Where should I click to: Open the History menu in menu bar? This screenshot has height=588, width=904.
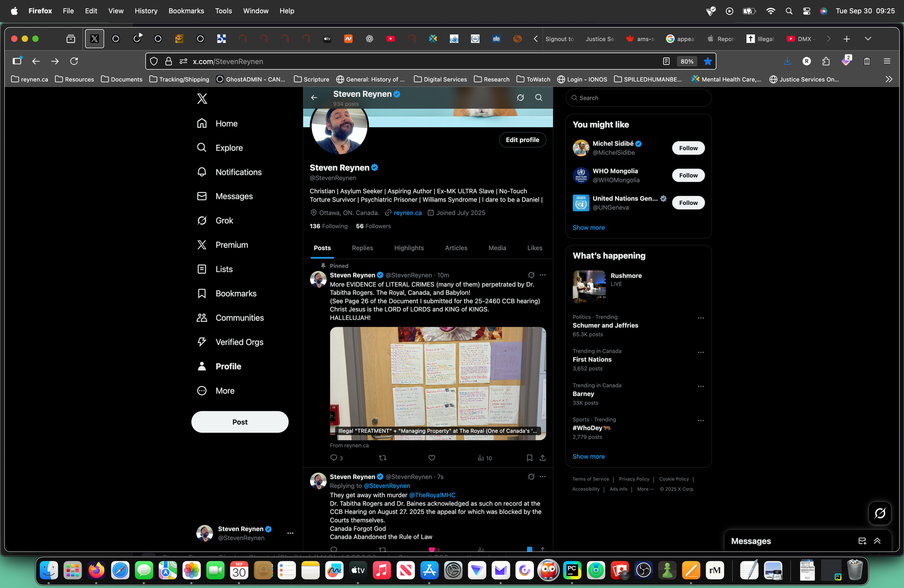coord(146,11)
